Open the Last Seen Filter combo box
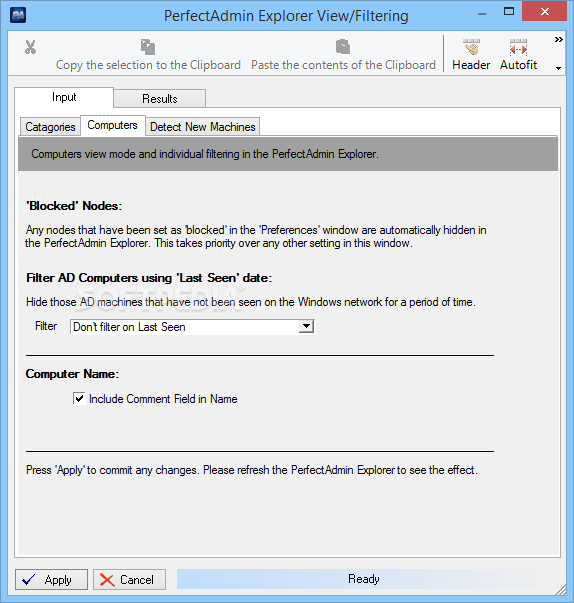The height and width of the screenshot is (603, 574). (192, 327)
